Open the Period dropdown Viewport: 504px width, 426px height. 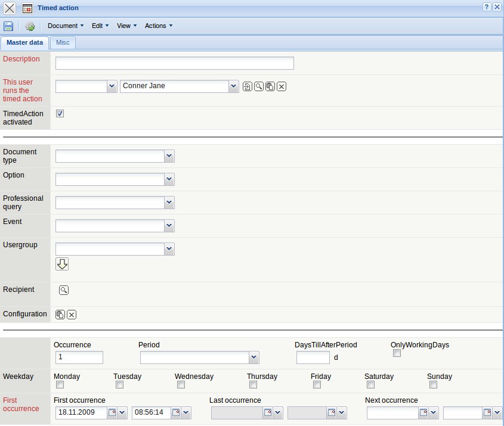[254, 357]
